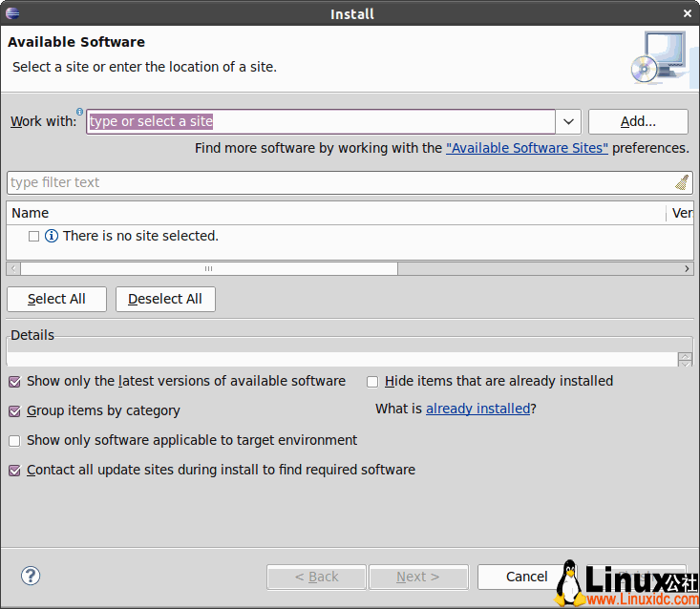This screenshot has width=700, height=609.
Task: Click the content assist hint near Work with
Action: (80, 113)
